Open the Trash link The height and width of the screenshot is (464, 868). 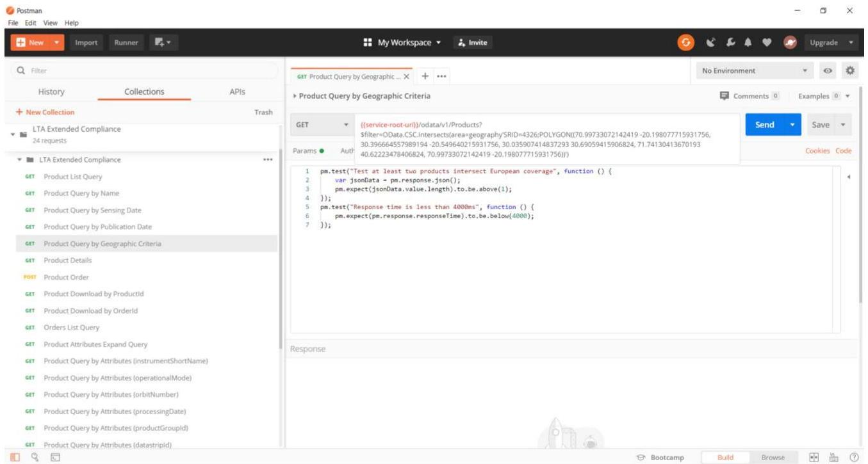pyautogui.click(x=263, y=112)
